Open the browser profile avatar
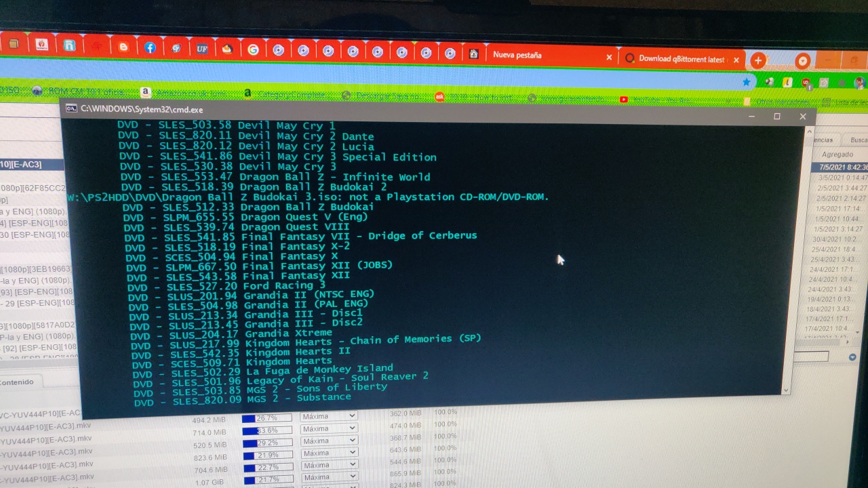This screenshot has height=488, width=868. [x=859, y=83]
